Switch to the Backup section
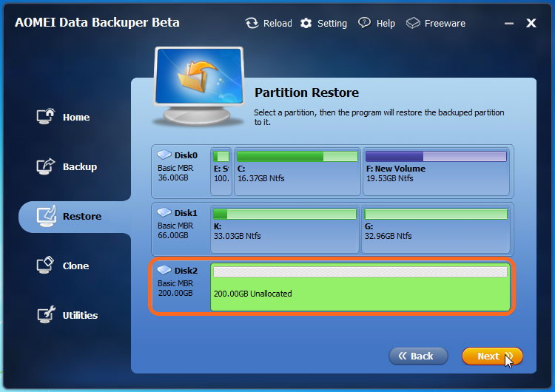Viewport: 555px width, 392px height. pos(80,166)
